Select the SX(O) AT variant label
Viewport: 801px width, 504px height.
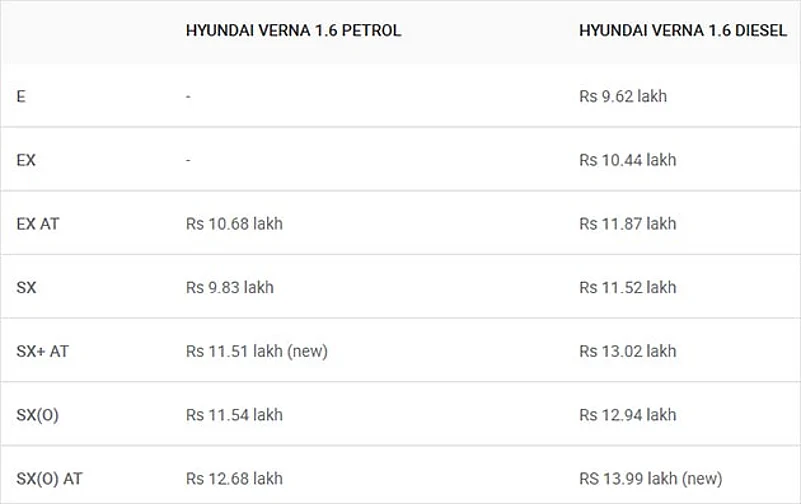[x=50, y=479]
